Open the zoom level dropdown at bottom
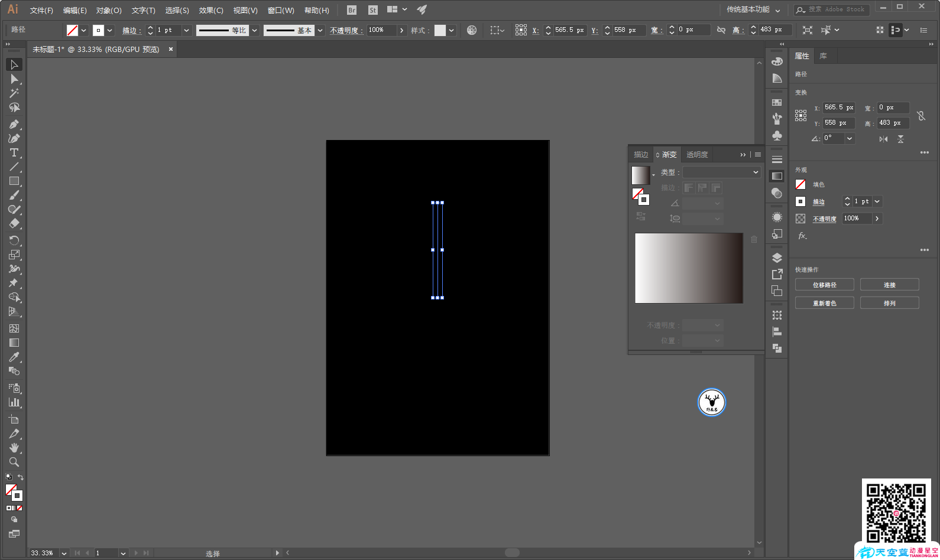The height and width of the screenshot is (560, 940). pyautogui.click(x=64, y=553)
